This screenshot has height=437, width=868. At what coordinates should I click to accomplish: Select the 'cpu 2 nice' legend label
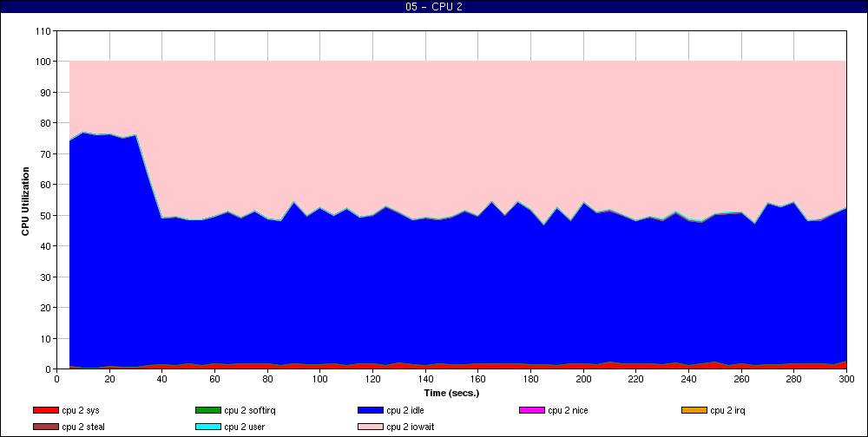pyautogui.click(x=568, y=410)
